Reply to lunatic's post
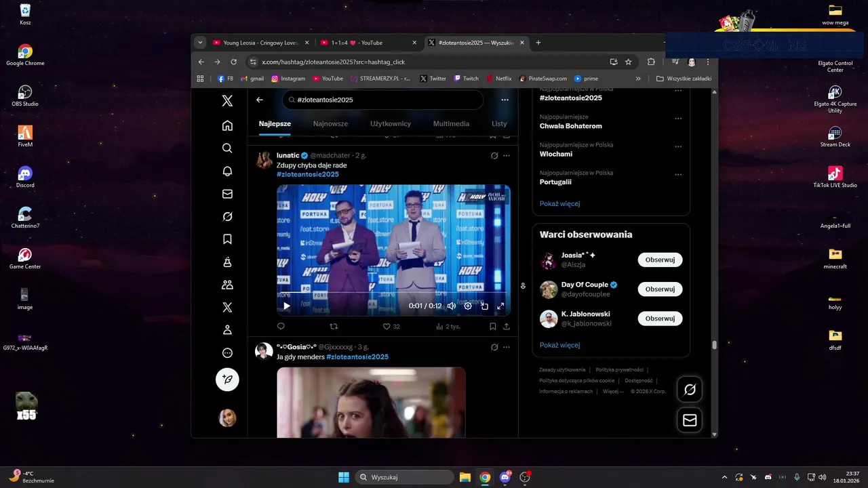Image resolution: width=868 pixels, height=488 pixels. tap(281, 326)
